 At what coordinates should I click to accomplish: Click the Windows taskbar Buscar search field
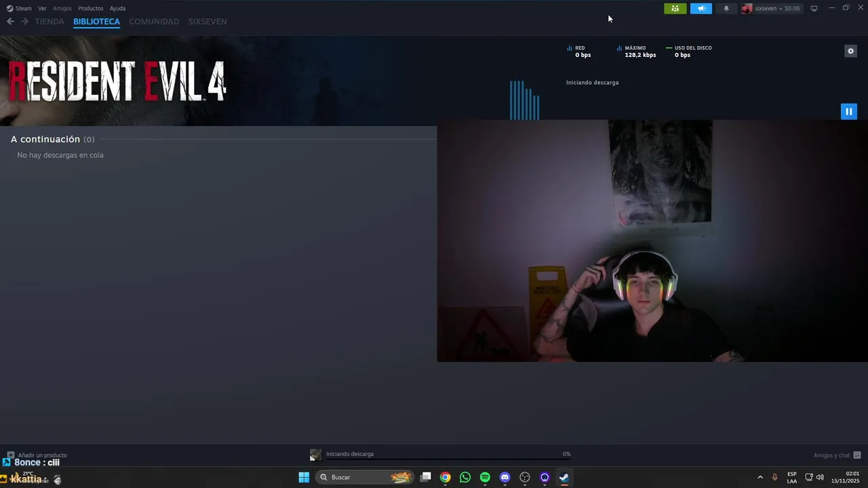(365, 477)
